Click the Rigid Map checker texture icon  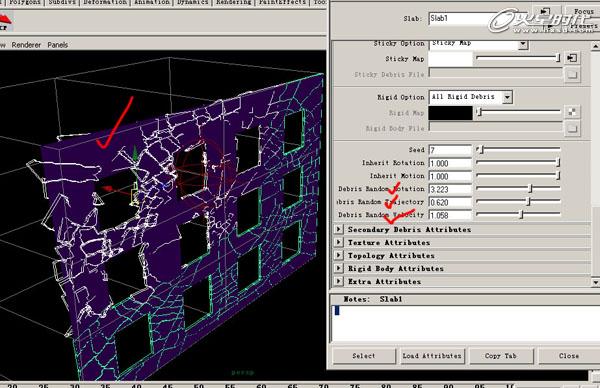[x=572, y=112]
